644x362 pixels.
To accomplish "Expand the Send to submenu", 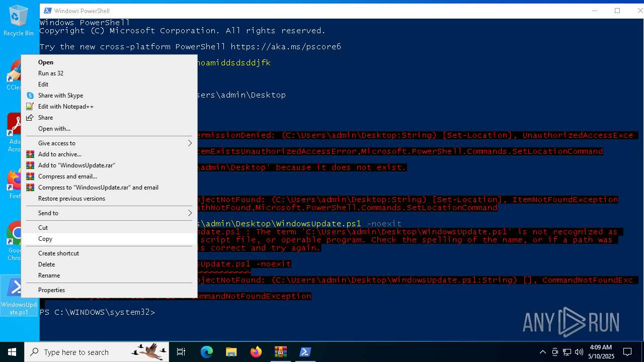I will point(109,213).
